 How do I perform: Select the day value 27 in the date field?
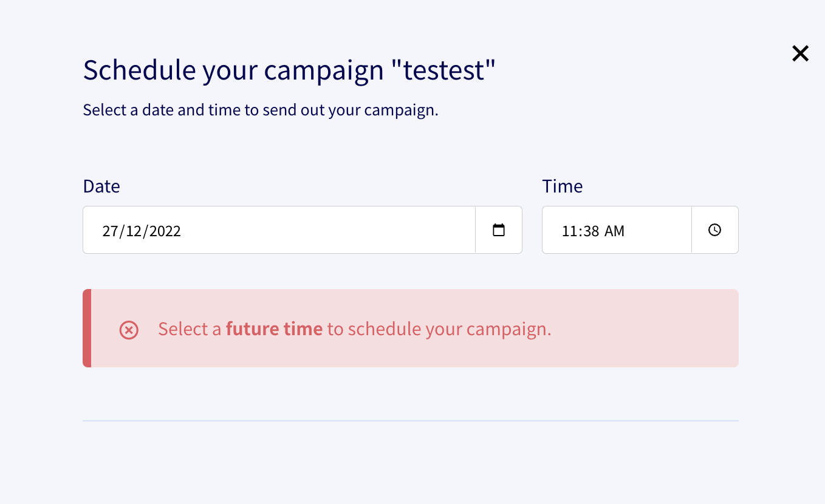click(x=109, y=231)
